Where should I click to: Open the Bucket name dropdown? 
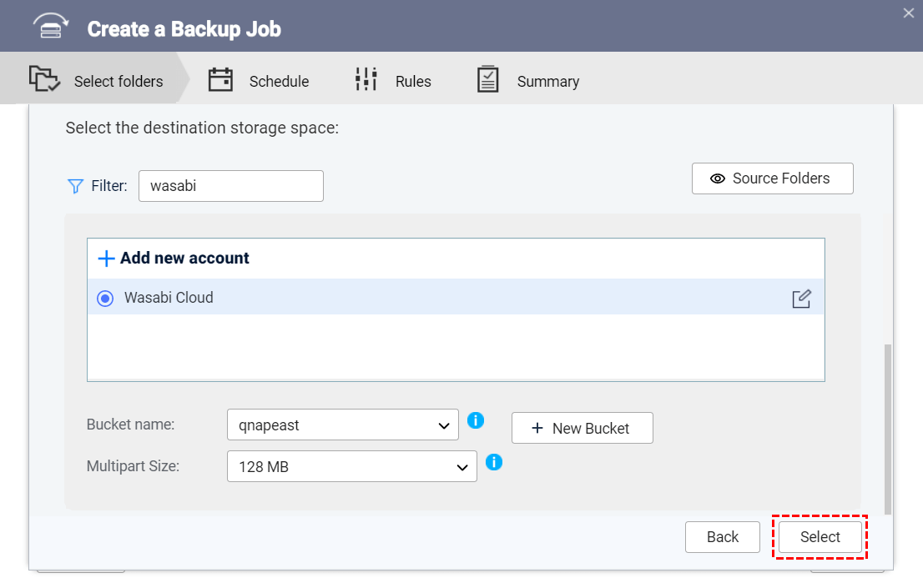[343, 425]
